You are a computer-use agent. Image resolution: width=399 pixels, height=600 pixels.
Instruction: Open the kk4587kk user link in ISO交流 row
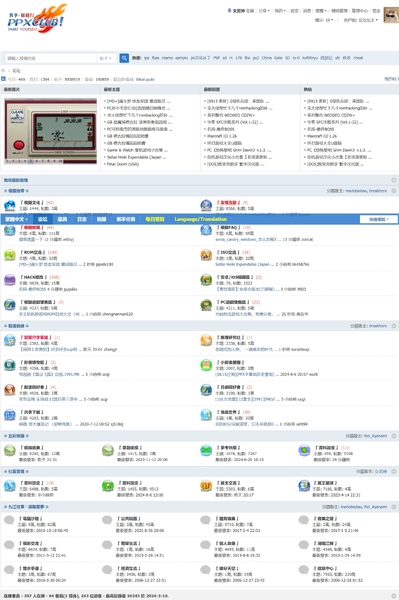299,264
